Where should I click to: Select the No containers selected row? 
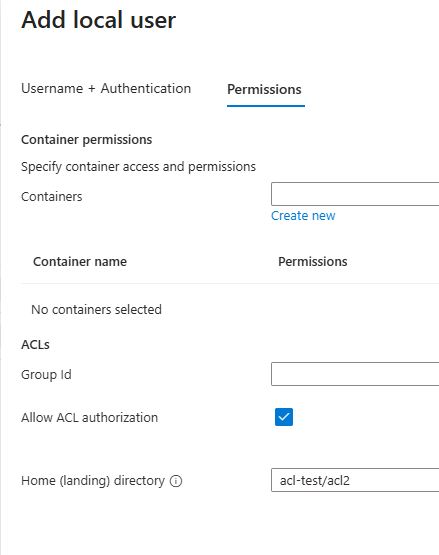230,309
